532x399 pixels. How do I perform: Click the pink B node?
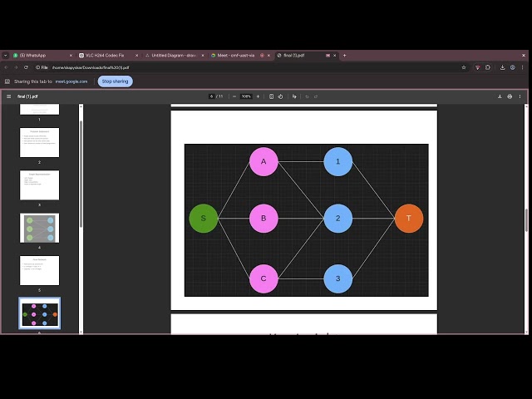[x=264, y=218]
